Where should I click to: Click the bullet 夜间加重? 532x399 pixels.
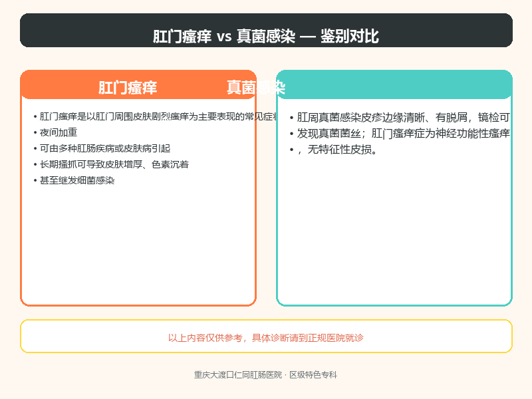(59, 132)
